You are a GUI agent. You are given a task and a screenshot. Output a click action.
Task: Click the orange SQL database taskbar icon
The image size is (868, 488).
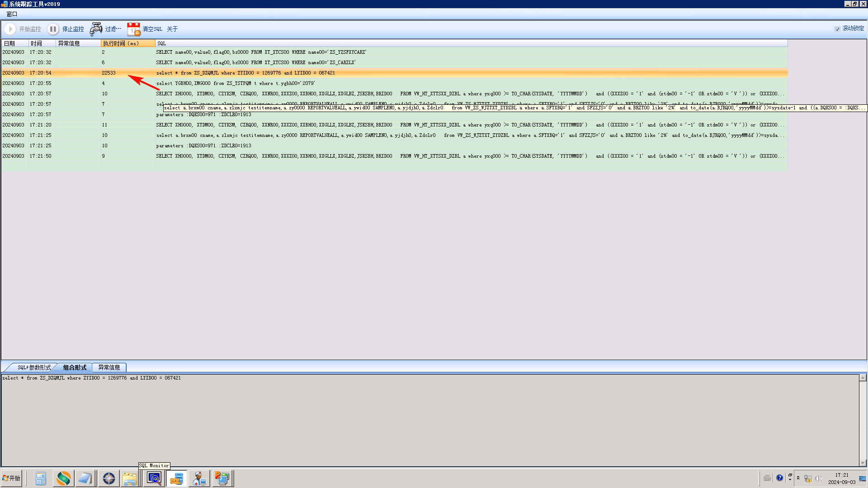point(176,478)
